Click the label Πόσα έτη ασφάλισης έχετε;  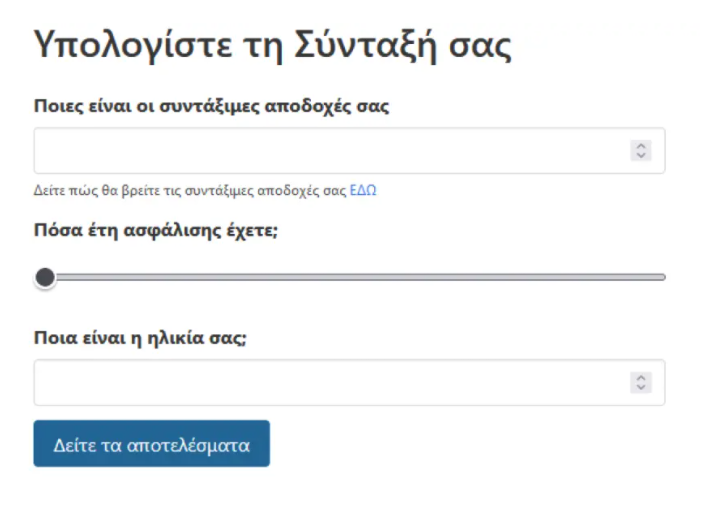(x=158, y=231)
